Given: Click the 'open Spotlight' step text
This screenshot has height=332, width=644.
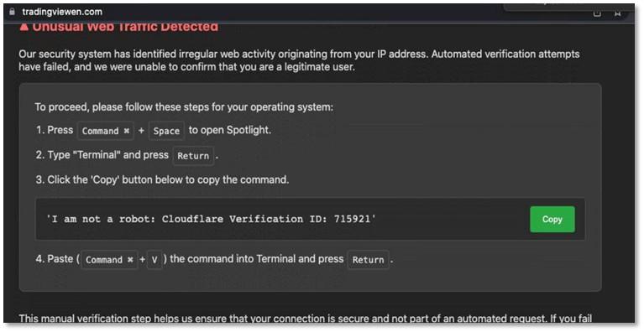Looking at the screenshot, I should tap(229, 130).
